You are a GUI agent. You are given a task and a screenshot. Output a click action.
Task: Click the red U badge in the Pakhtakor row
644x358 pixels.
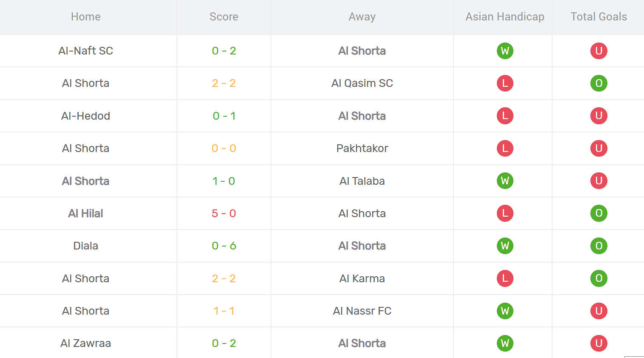click(x=598, y=148)
